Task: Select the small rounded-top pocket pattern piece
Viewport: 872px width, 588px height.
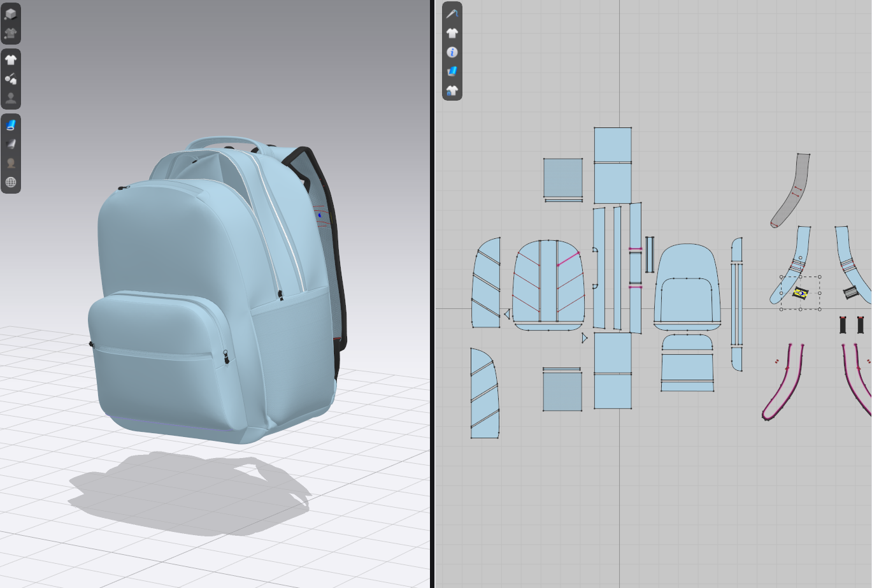Action: 687,342
